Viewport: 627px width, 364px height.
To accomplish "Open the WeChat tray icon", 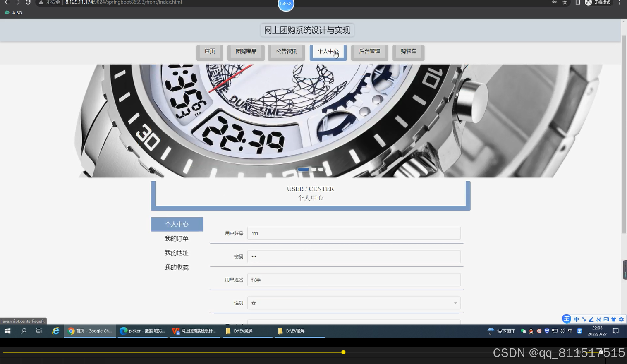I will [x=524, y=331].
